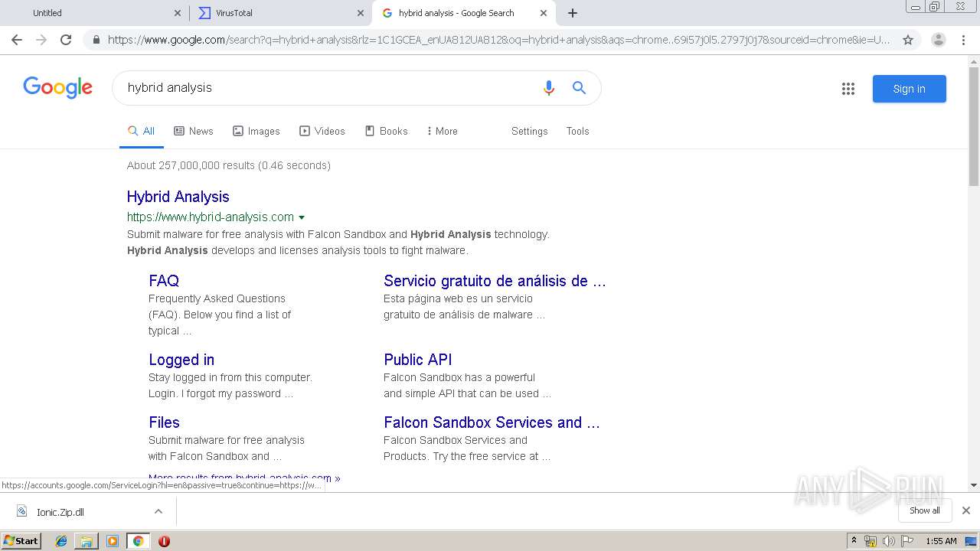This screenshot has width=980, height=551.
Task: Open search Settings menu
Action: [x=530, y=131]
